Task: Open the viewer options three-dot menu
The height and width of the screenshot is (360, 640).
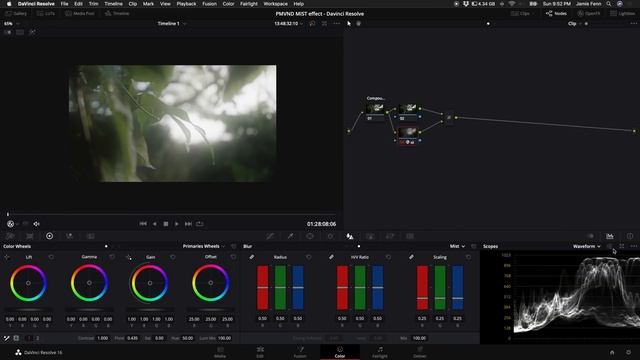Action: coord(336,24)
